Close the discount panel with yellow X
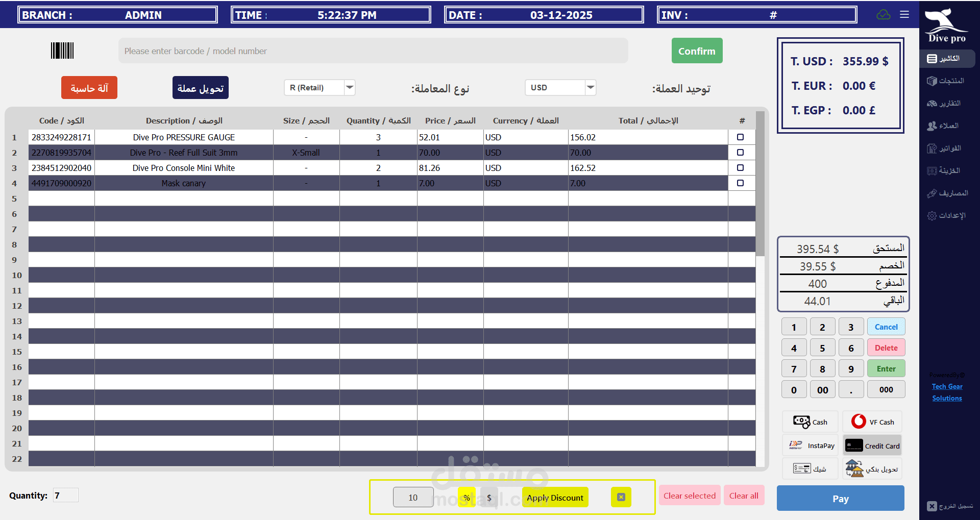This screenshot has height=520, width=980. (621, 497)
